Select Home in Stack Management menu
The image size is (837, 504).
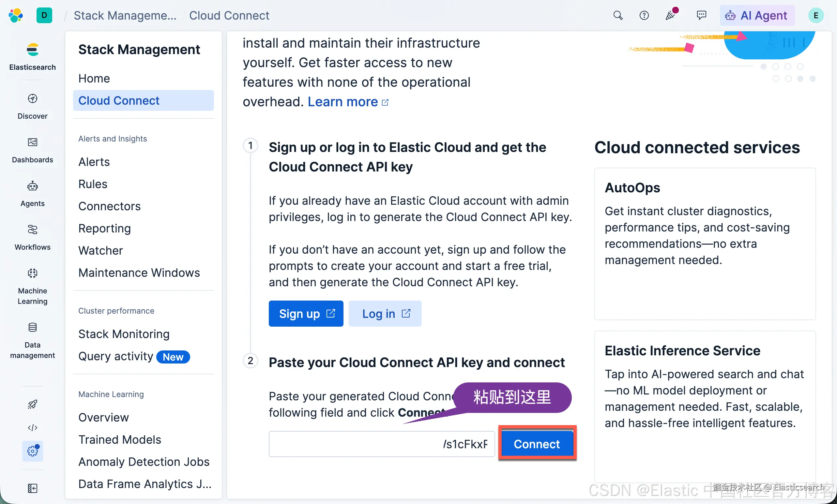(x=94, y=78)
